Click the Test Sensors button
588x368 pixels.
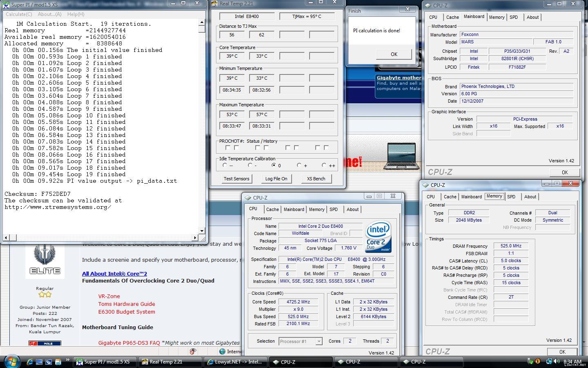[236, 179]
